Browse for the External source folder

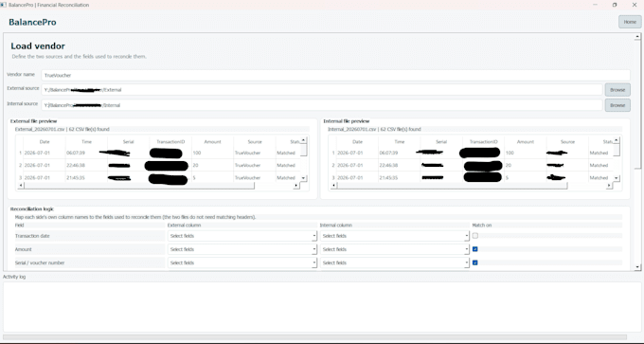point(617,90)
